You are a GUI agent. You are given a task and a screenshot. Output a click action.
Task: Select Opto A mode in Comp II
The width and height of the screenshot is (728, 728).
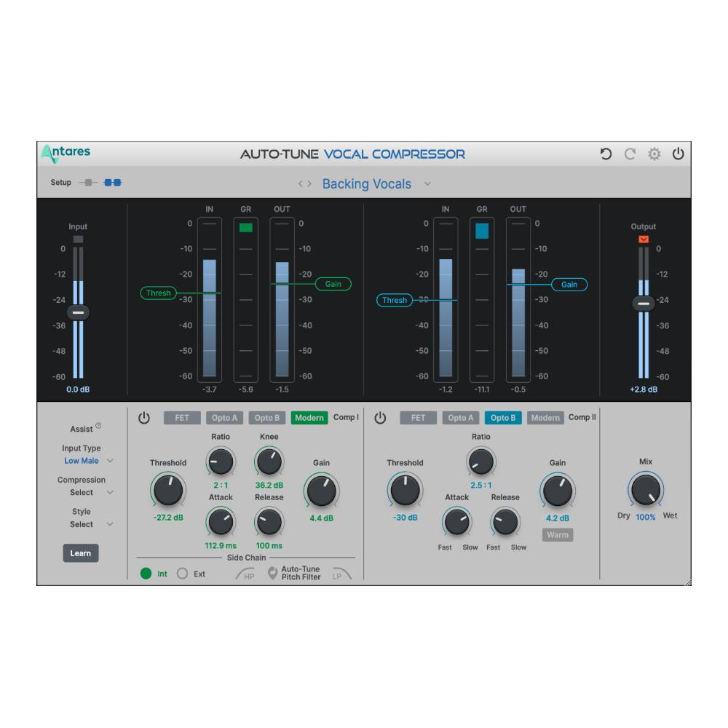click(461, 418)
